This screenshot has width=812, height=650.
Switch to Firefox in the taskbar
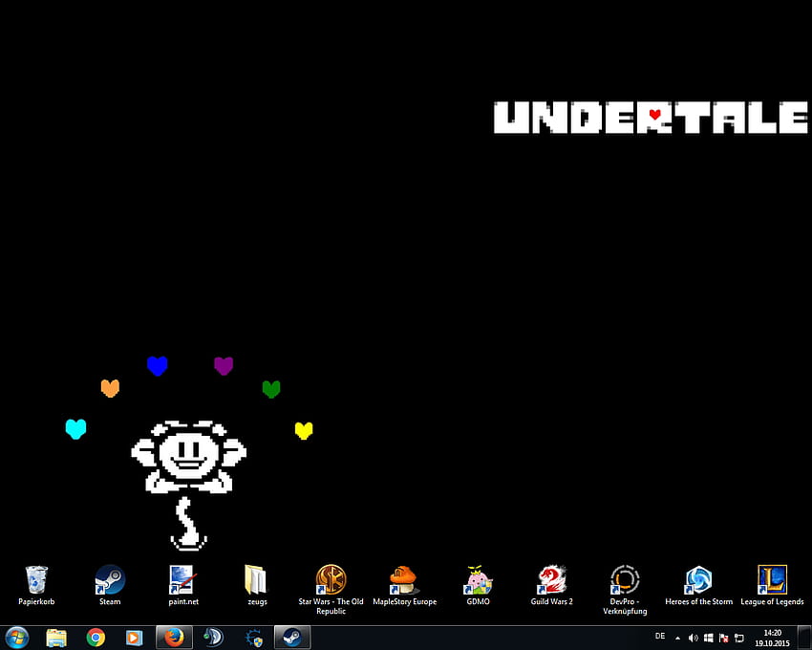tap(175, 637)
